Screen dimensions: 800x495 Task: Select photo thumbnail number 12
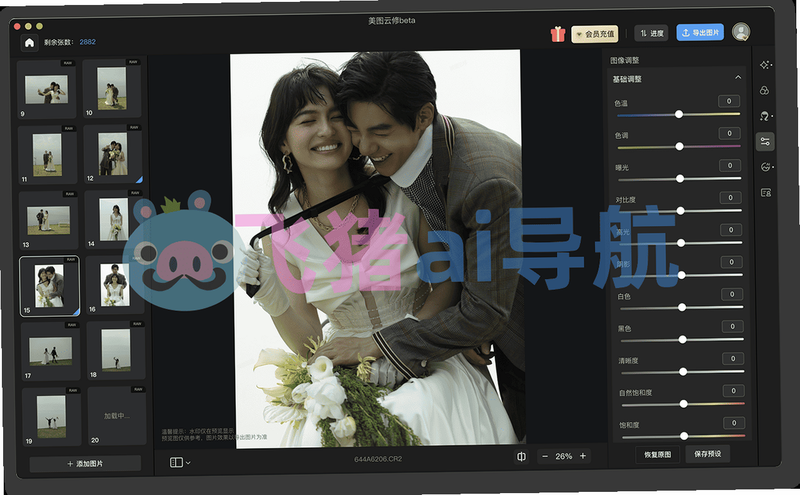113,154
